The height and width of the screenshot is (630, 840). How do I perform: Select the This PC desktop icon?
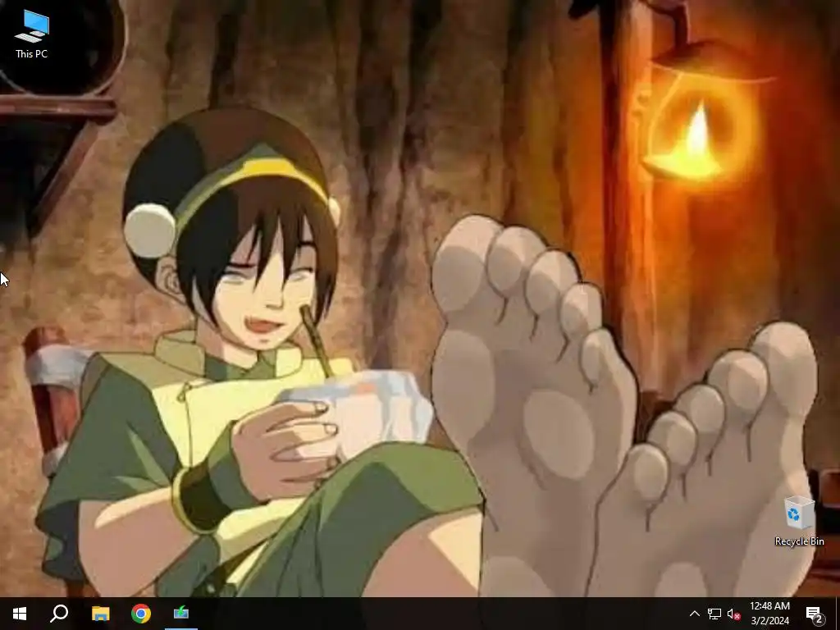(32, 34)
